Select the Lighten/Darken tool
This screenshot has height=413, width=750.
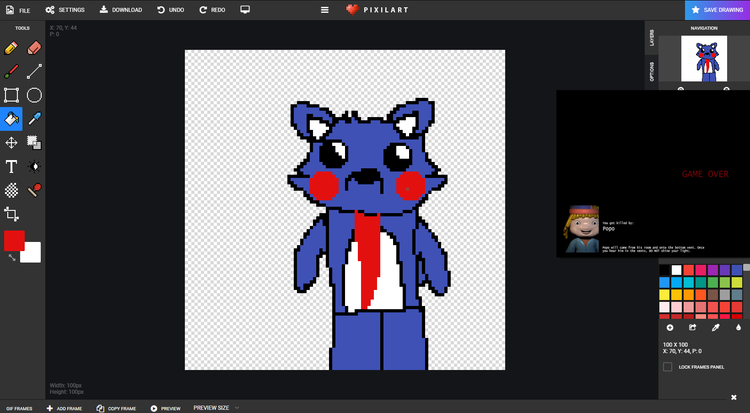(x=34, y=167)
